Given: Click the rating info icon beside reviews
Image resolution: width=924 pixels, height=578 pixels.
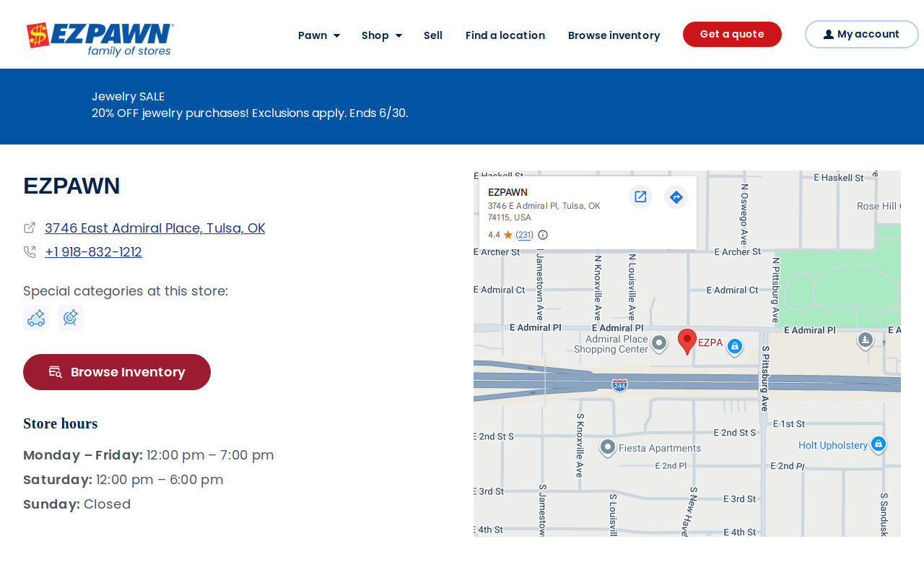Looking at the screenshot, I should 543,235.
